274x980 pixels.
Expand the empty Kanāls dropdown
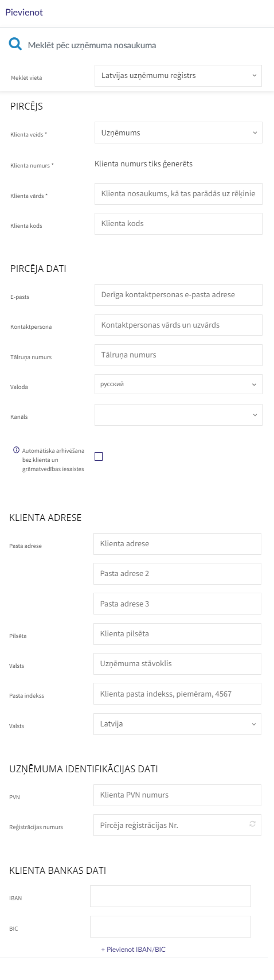pyautogui.click(x=178, y=415)
